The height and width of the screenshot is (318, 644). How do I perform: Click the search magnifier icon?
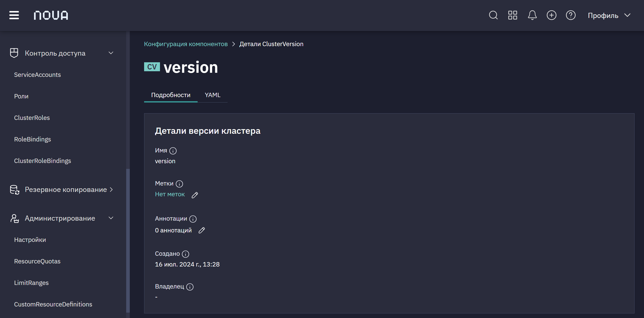click(x=493, y=15)
